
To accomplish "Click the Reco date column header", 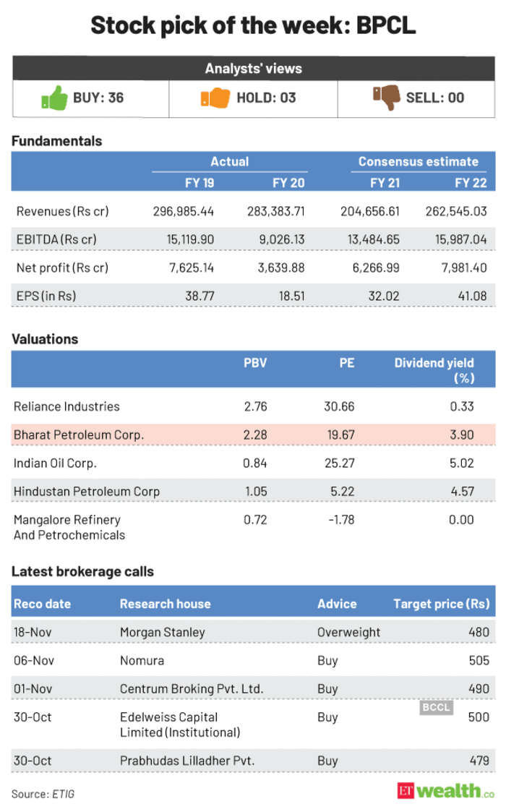I will (42, 603).
